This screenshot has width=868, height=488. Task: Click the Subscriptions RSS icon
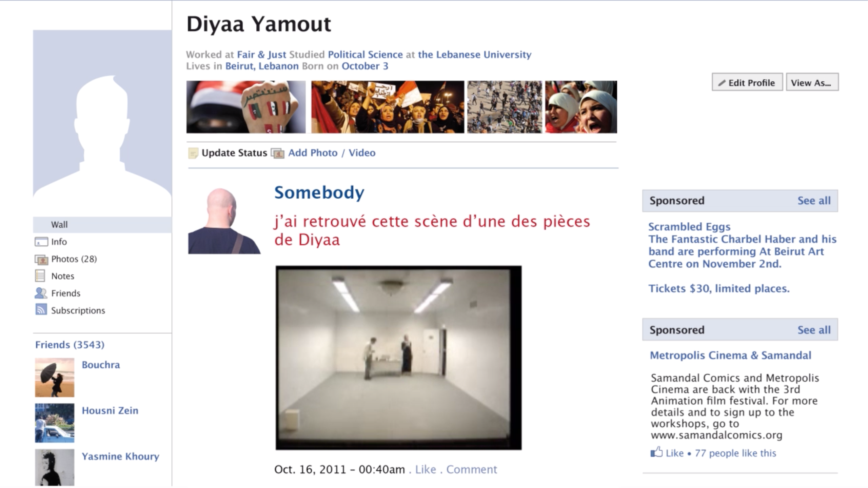(x=41, y=309)
